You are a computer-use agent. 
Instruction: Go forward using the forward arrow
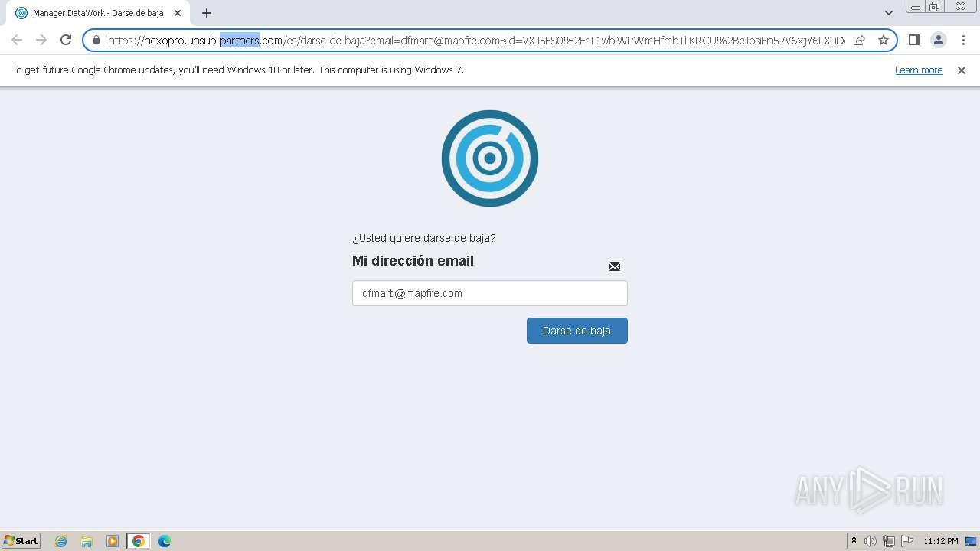click(x=41, y=40)
